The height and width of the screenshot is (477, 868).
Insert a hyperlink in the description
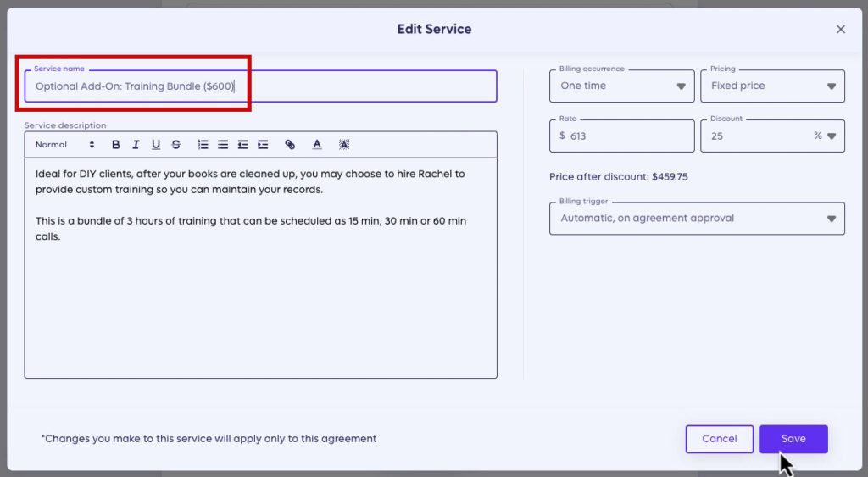coord(290,144)
